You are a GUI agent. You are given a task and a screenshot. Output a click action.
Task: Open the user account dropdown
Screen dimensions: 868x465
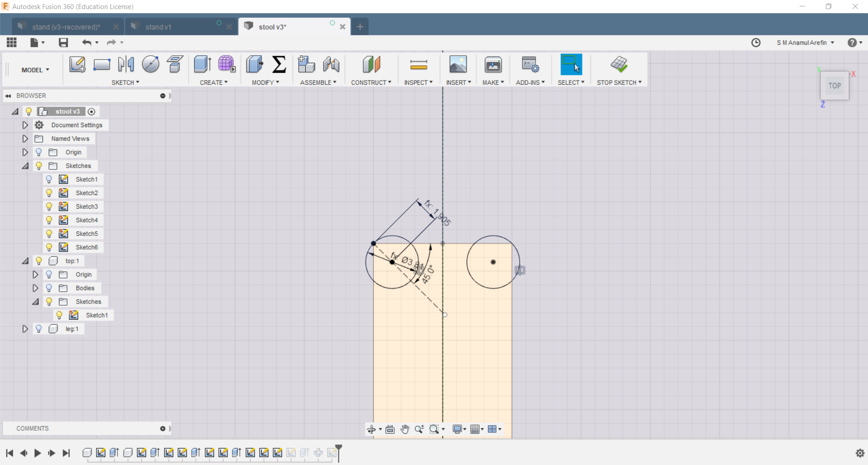tap(805, 43)
